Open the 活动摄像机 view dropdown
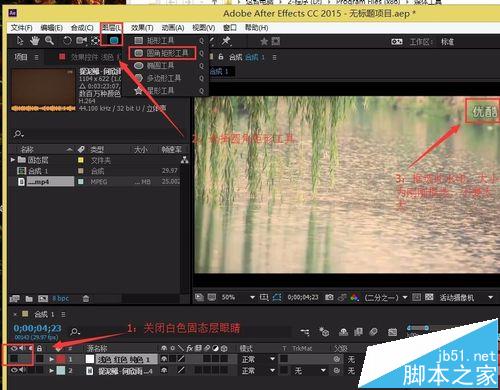This screenshot has height=390, width=500. point(466,297)
